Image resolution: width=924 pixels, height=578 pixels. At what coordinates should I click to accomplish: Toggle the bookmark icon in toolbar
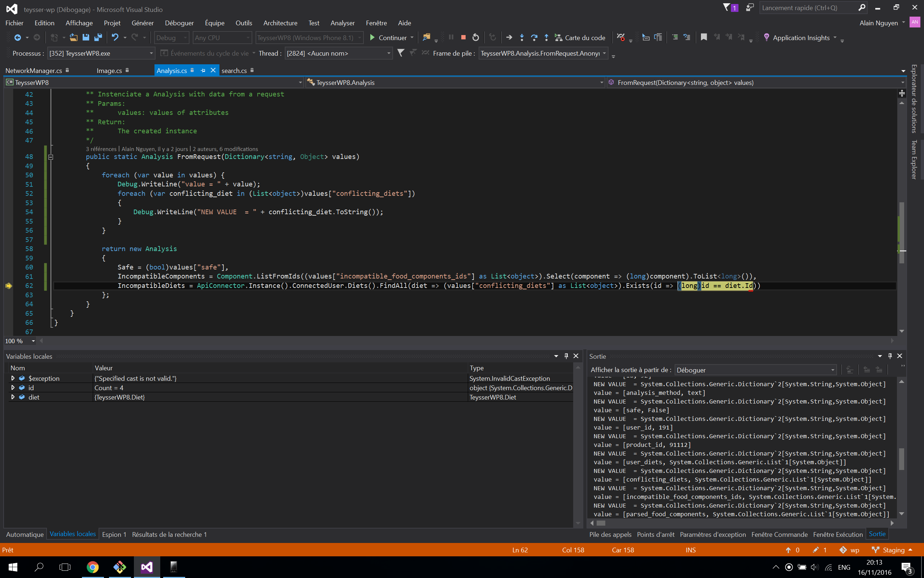tap(704, 38)
